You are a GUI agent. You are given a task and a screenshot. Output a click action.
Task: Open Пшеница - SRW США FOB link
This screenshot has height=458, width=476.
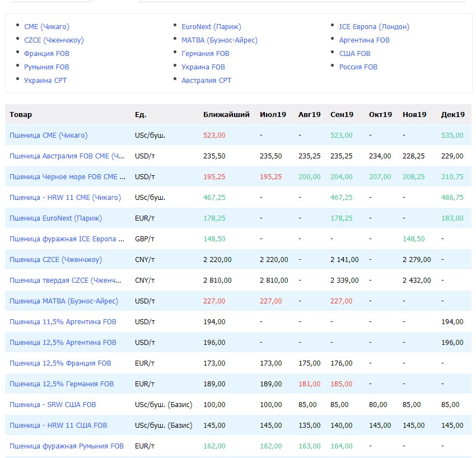(x=53, y=405)
